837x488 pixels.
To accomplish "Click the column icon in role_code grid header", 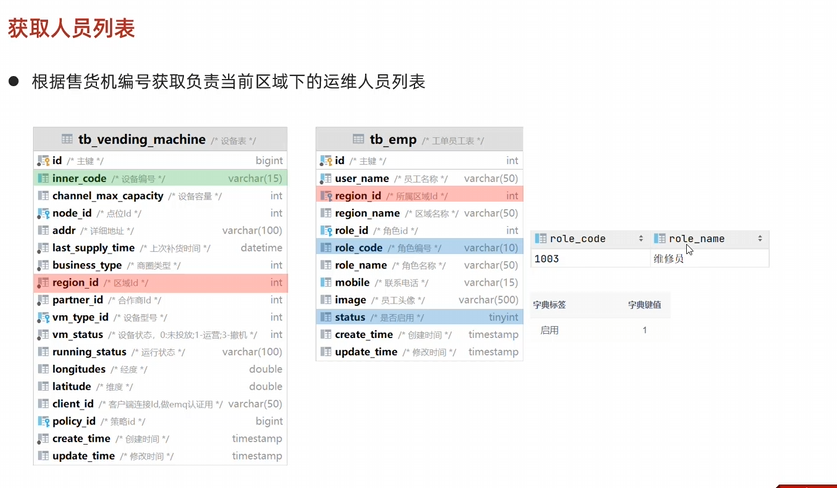I will pyautogui.click(x=541, y=239).
